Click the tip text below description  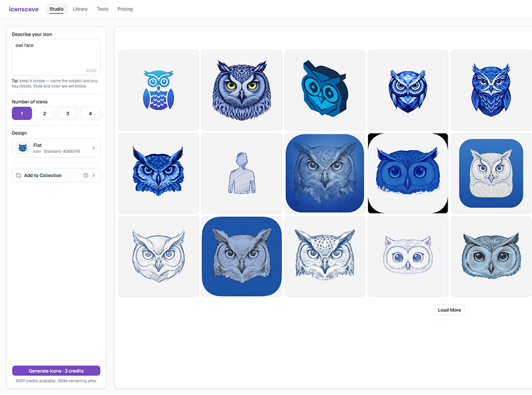coord(55,84)
